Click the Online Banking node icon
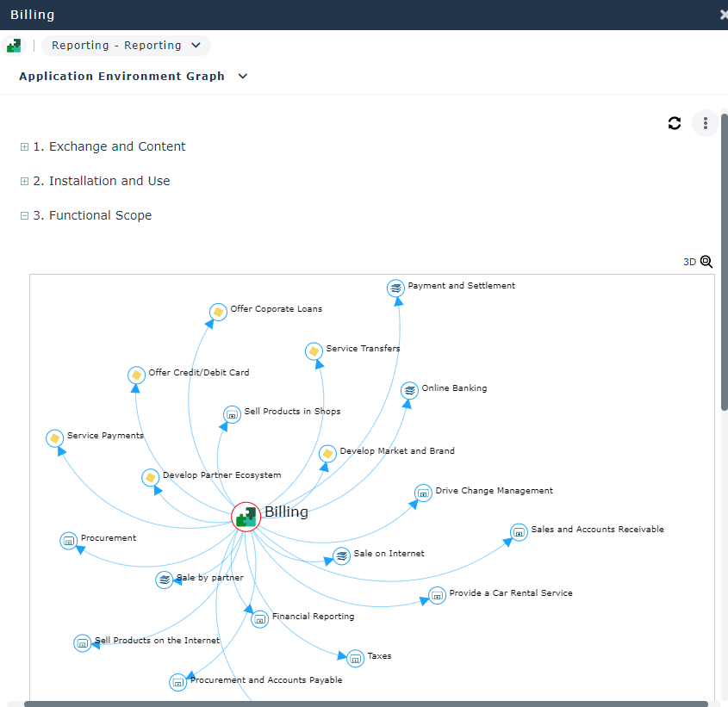This screenshot has height=707, width=728. coord(410,390)
